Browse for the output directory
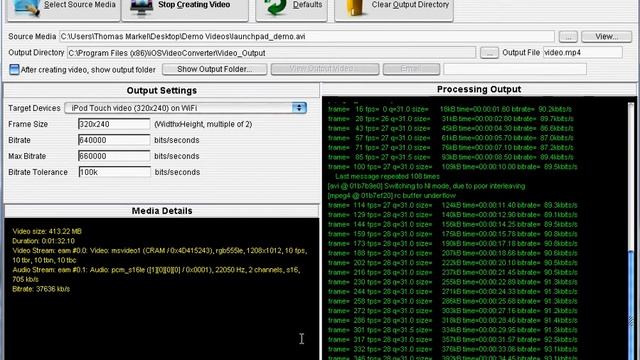The height and width of the screenshot is (360, 640). point(489,53)
